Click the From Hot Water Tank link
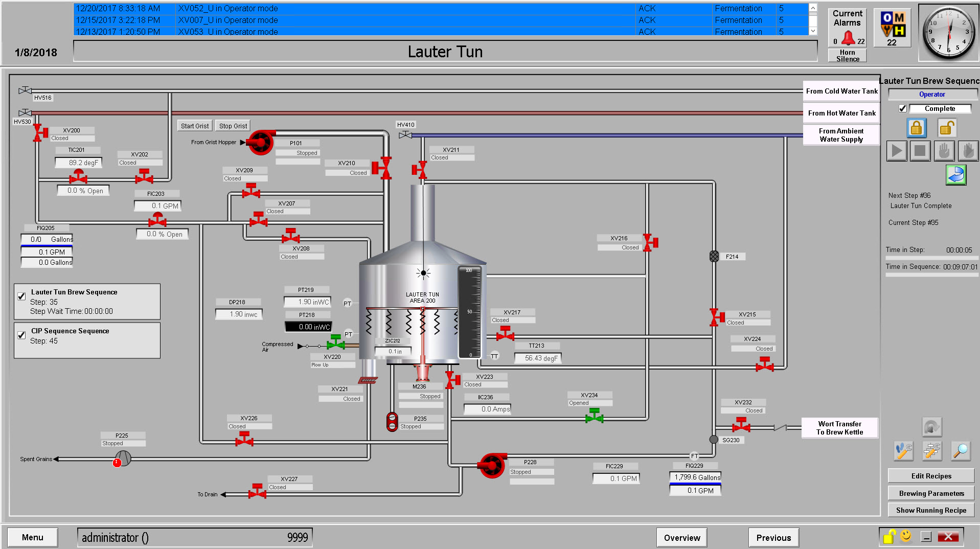 (841, 113)
